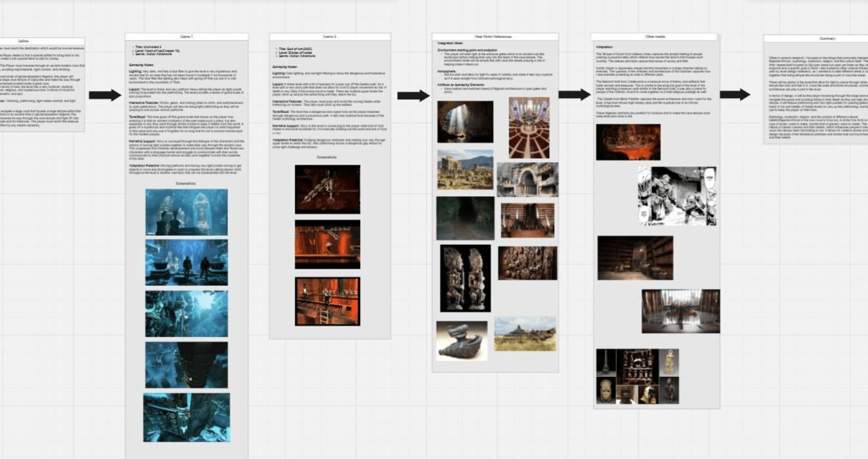The image size is (868, 459).
Task: Select the top God of War screenshot with blades
Action: [x=327, y=189]
